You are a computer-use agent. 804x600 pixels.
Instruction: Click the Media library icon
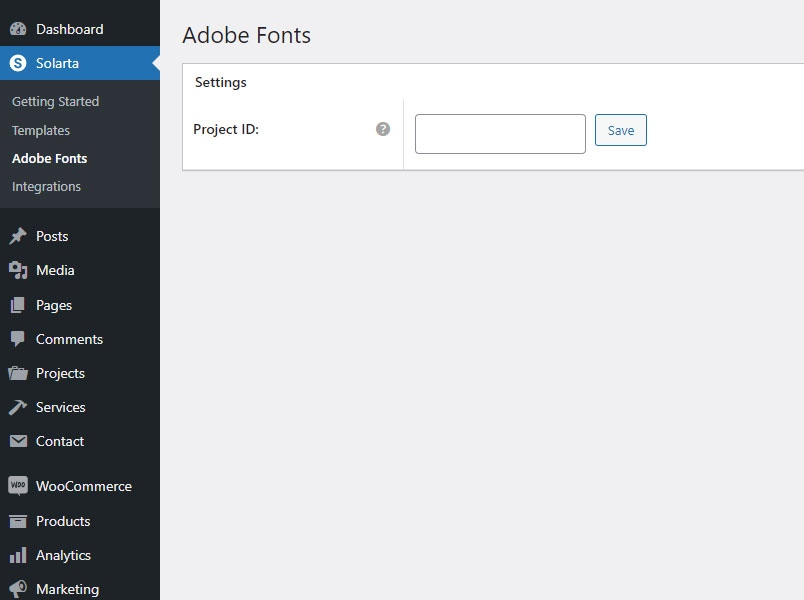point(18,270)
